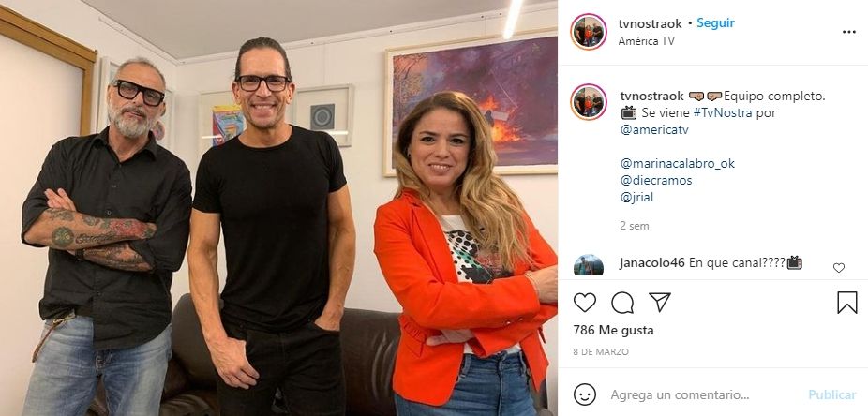Click the Agrega un comentario input field
The width and height of the screenshot is (868, 416).
703,395
